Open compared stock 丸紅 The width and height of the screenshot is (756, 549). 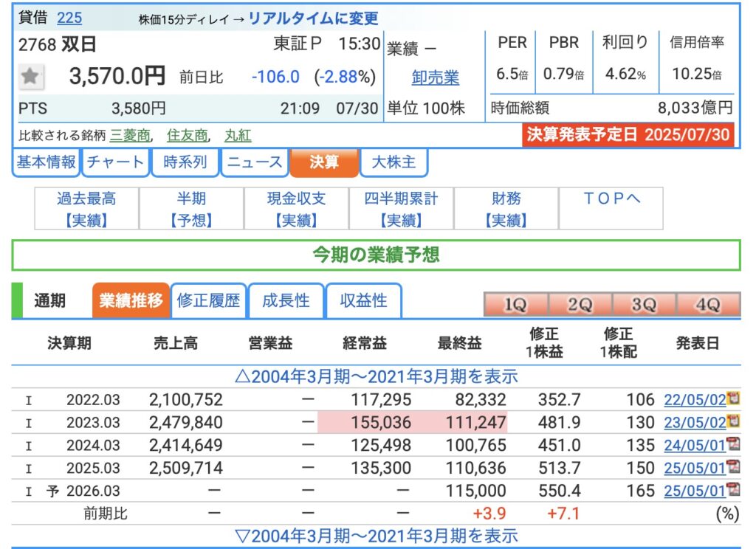238,136
